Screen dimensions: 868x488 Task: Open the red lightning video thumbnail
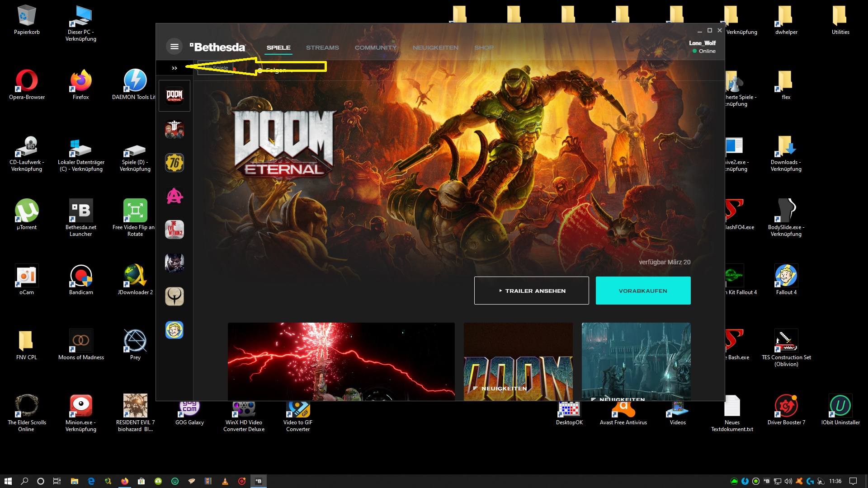click(341, 361)
